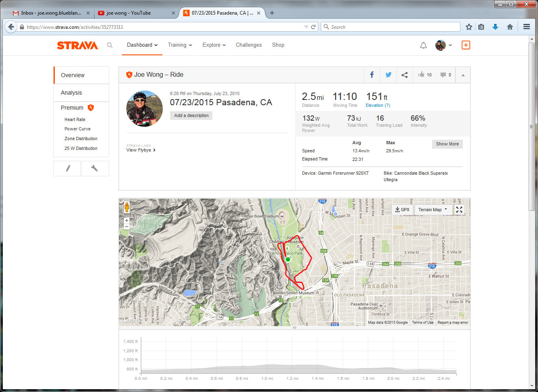Open the notifications bell
Viewport: 538px width, 392px height.
point(423,45)
